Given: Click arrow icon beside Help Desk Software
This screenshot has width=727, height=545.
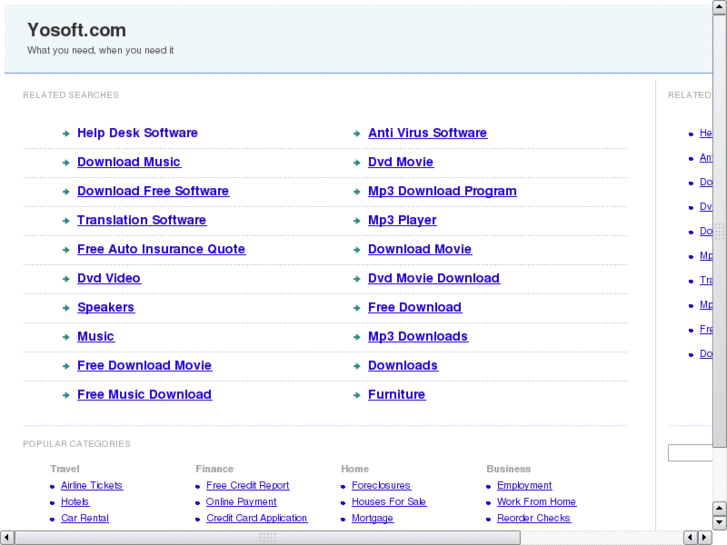Looking at the screenshot, I should pos(66,134).
